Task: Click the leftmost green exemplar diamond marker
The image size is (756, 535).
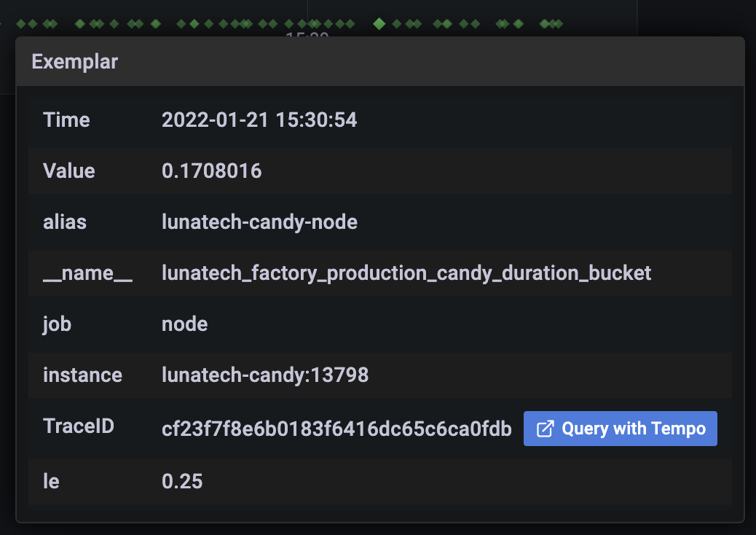Action: (20, 23)
